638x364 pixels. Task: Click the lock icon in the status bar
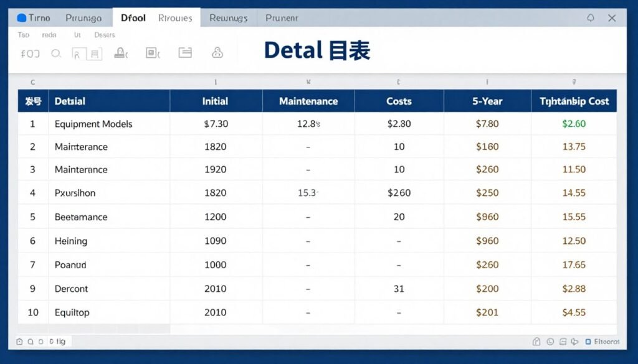pyautogui.click(x=536, y=342)
